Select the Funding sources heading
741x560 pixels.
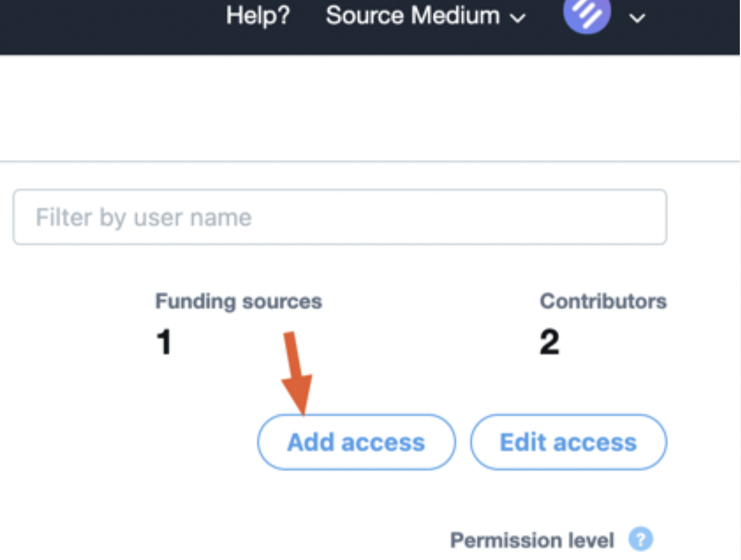[238, 301]
